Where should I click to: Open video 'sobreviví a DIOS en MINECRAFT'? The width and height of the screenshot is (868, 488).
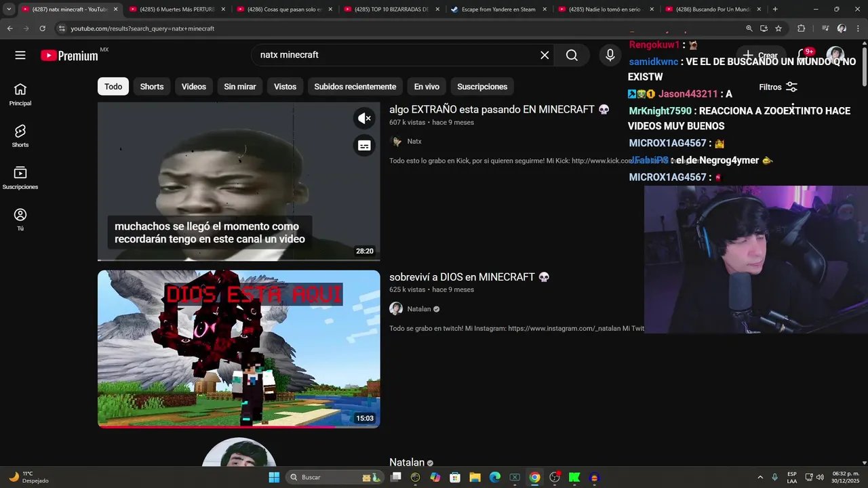469,277
